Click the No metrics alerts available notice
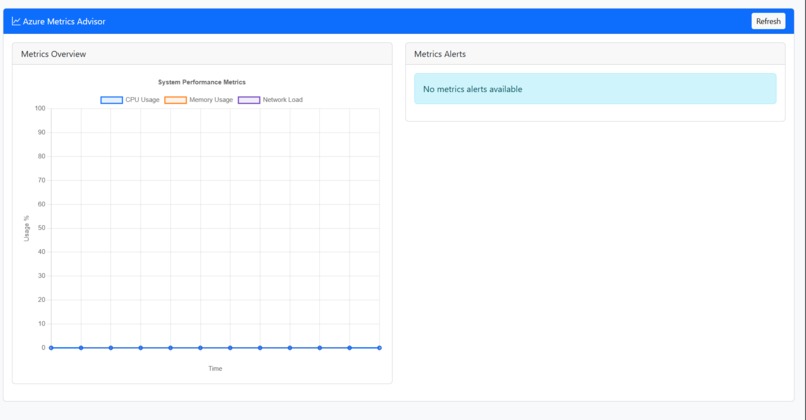This screenshot has height=420, width=806. [x=595, y=88]
